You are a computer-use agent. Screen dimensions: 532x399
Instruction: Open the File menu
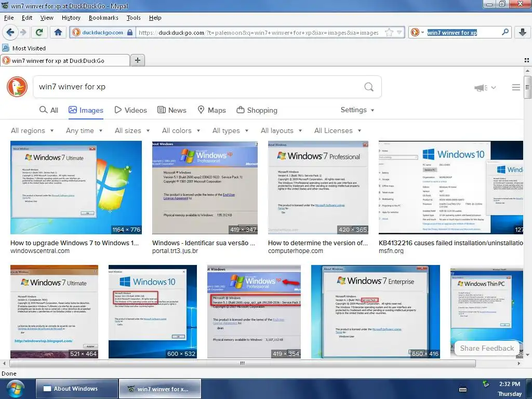point(8,18)
